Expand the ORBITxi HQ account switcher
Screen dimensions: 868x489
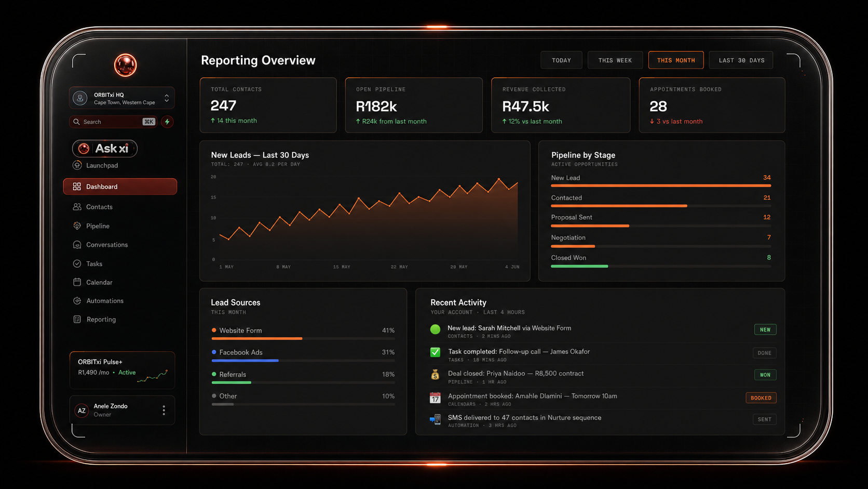(x=167, y=98)
